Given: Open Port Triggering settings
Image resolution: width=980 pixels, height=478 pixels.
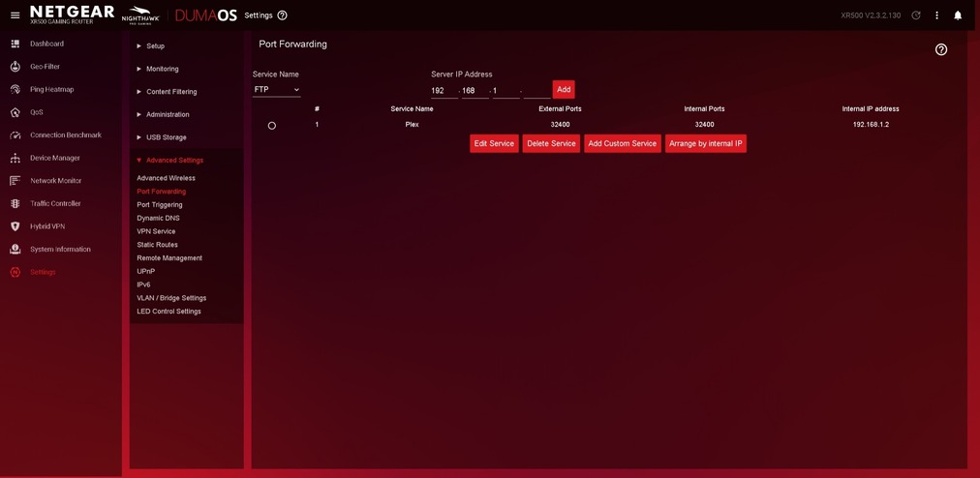Looking at the screenshot, I should 160,205.
